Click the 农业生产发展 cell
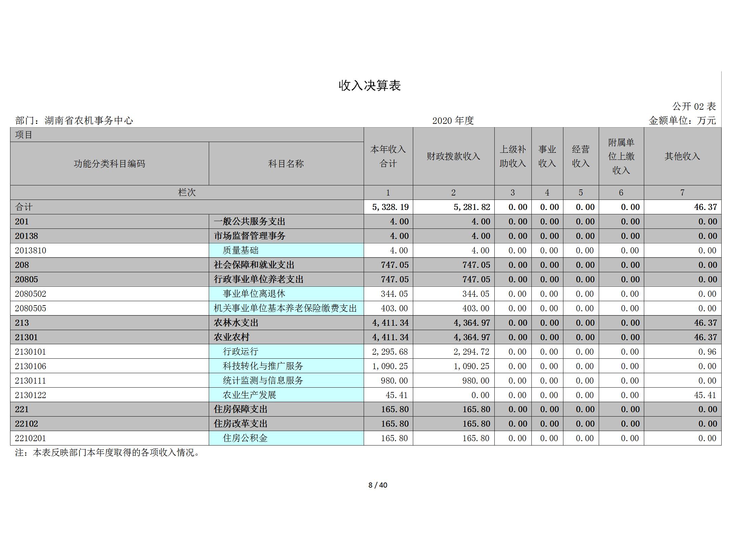The height and width of the screenshot is (534, 756). 286,395
